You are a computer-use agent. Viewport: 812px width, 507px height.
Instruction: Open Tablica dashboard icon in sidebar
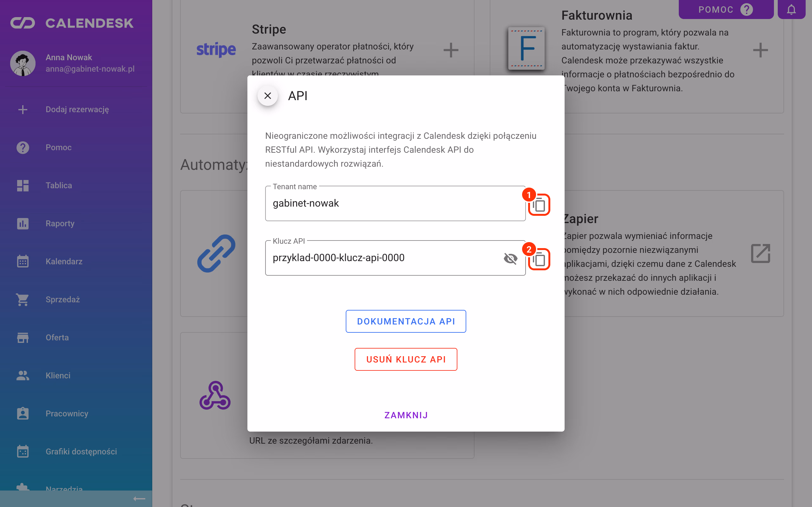pos(23,185)
